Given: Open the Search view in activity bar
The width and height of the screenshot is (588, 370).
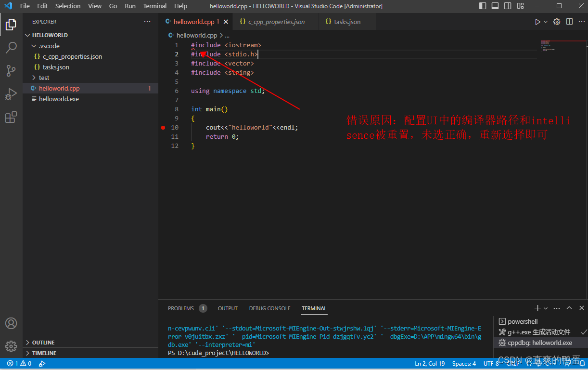Looking at the screenshot, I should click(11, 47).
